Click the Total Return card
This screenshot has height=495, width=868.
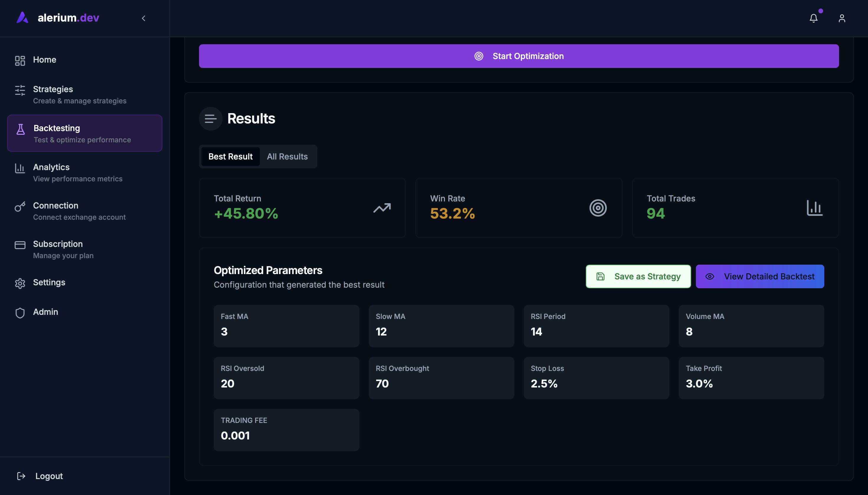click(x=302, y=208)
